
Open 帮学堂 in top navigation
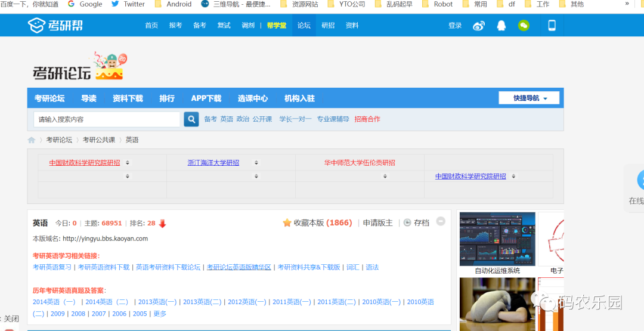(277, 26)
